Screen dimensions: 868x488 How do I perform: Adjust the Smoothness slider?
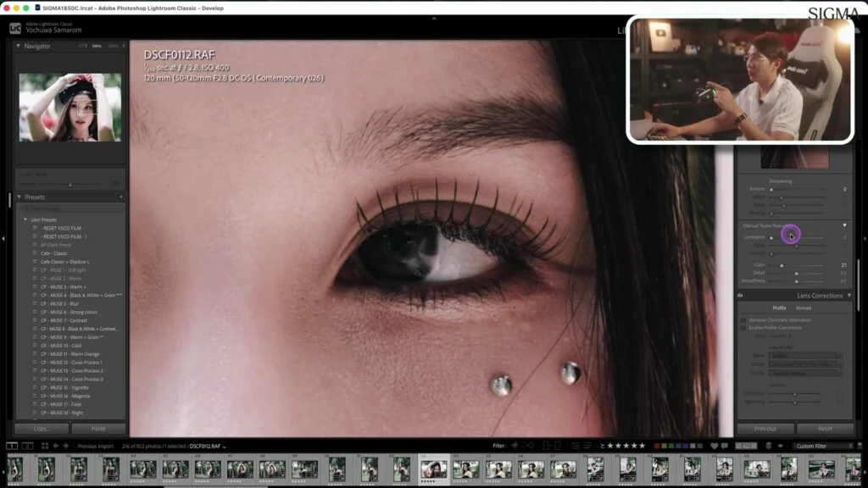[x=797, y=281]
